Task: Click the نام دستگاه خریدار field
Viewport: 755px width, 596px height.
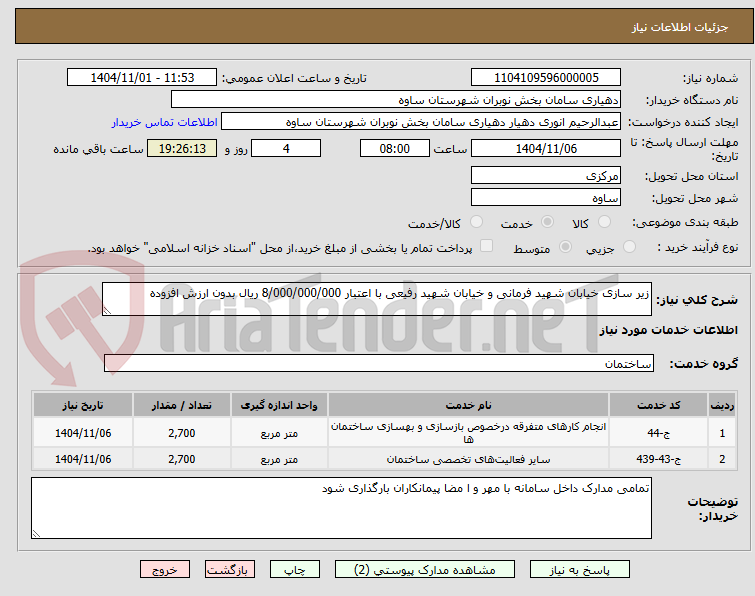Action: 396,100
